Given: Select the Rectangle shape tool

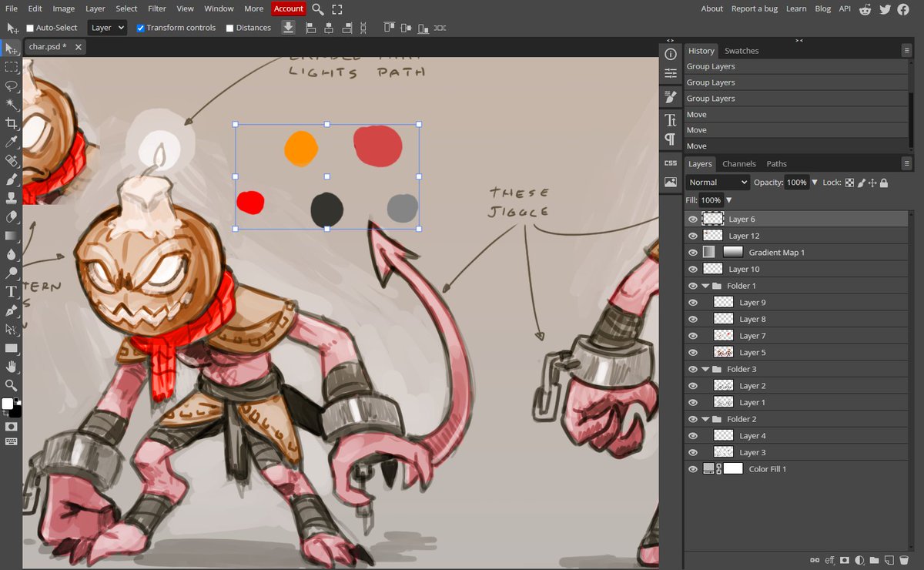Looking at the screenshot, I should 12,348.
